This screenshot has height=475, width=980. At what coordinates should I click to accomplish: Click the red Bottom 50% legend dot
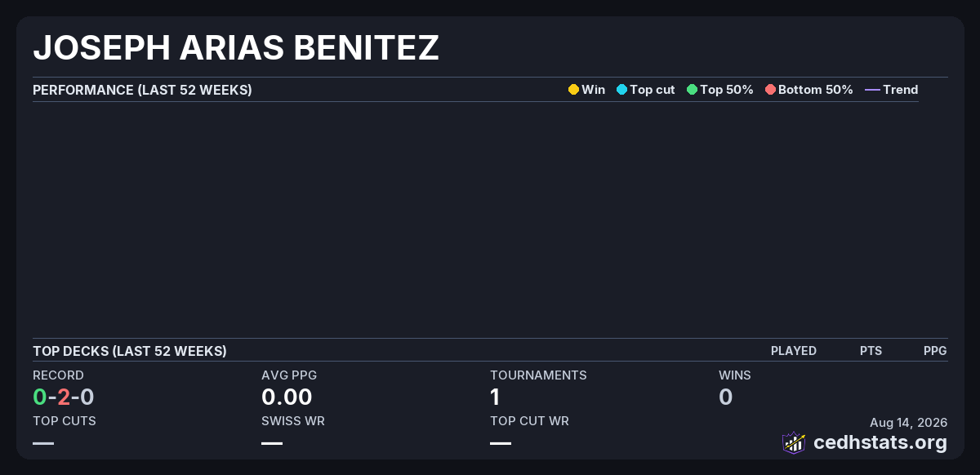(770, 90)
